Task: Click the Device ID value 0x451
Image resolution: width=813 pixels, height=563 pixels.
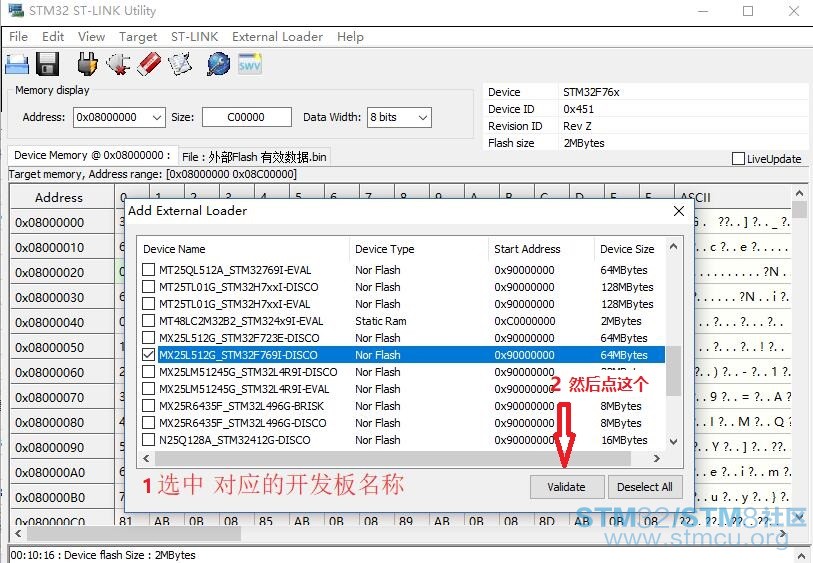Action: tap(578, 109)
